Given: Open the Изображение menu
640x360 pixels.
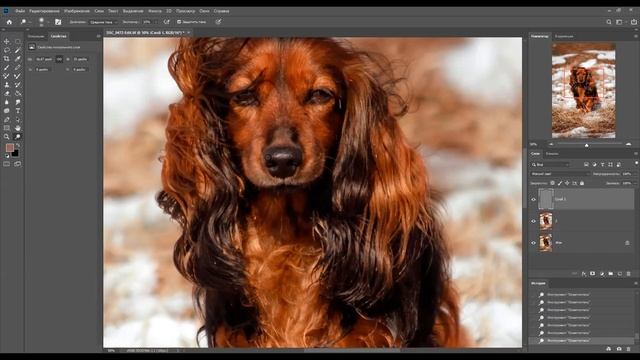Looking at the screenshot, I should pos(77,11).
